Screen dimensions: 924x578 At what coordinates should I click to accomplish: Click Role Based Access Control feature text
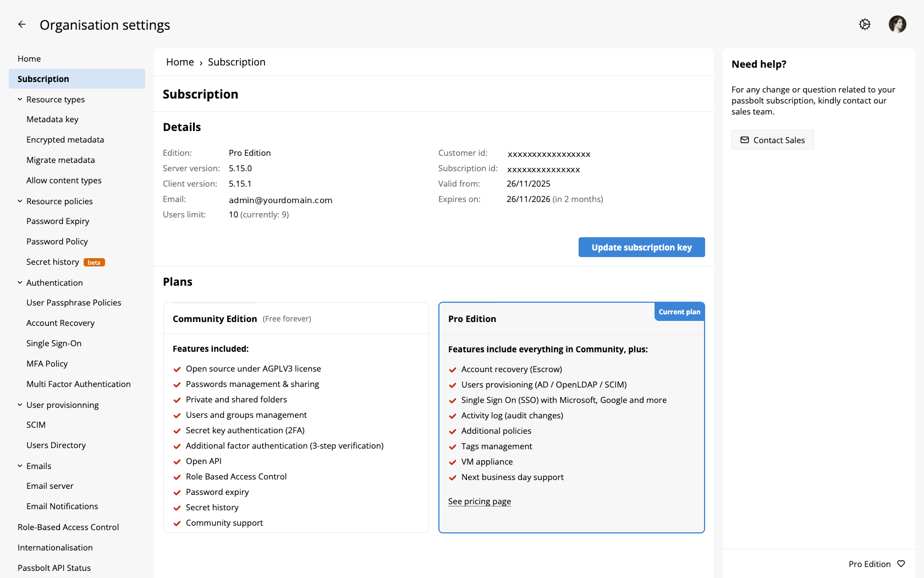point(236,477)
